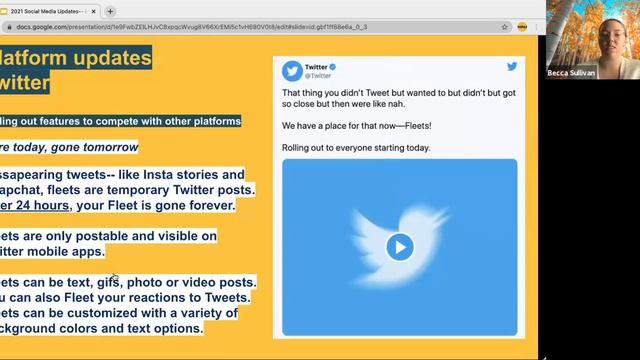Click the 'Fleet your reactions to Tweets' line
The width and height of the screenshot is (640, 360).
124,298
